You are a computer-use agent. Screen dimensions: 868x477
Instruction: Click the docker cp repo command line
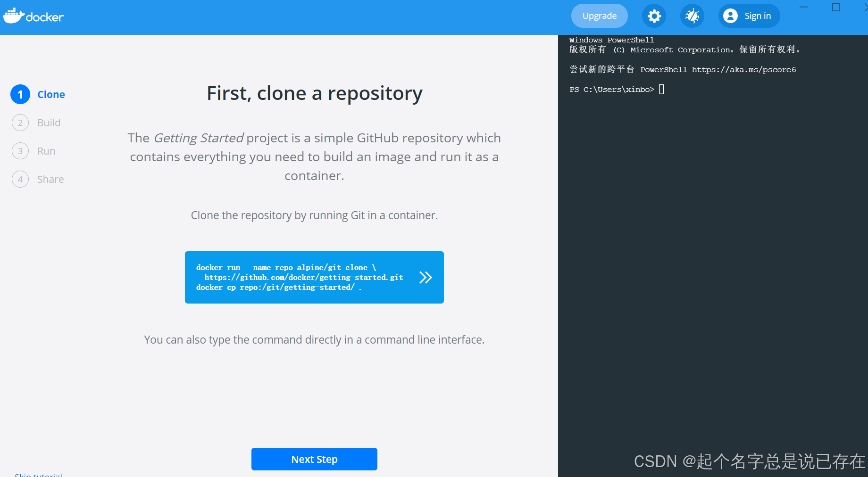[x=279, y=287]
